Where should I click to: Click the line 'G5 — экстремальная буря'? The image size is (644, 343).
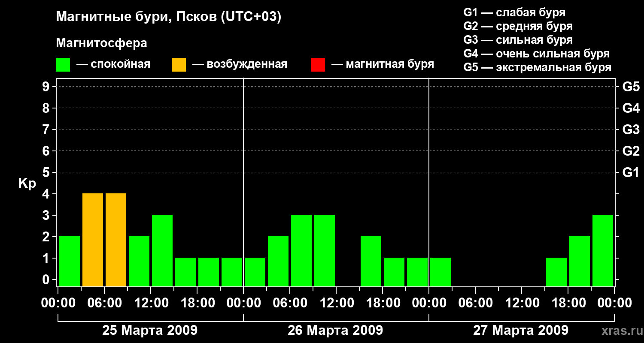pos(537,67)
